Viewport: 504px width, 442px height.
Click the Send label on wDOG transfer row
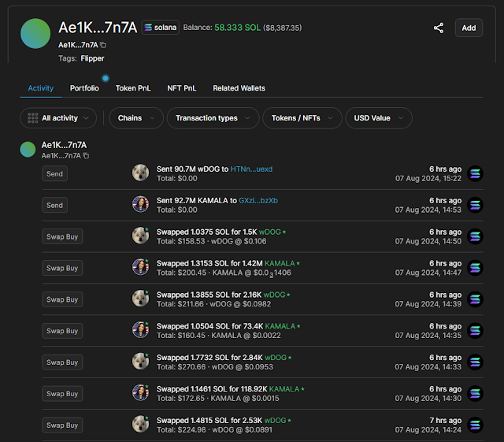point(54,173)
